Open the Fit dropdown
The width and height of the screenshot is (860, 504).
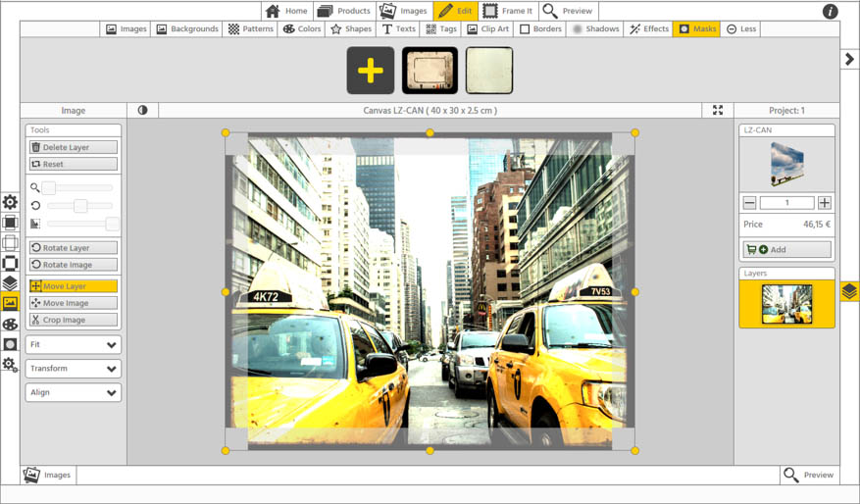pos(73,345)
